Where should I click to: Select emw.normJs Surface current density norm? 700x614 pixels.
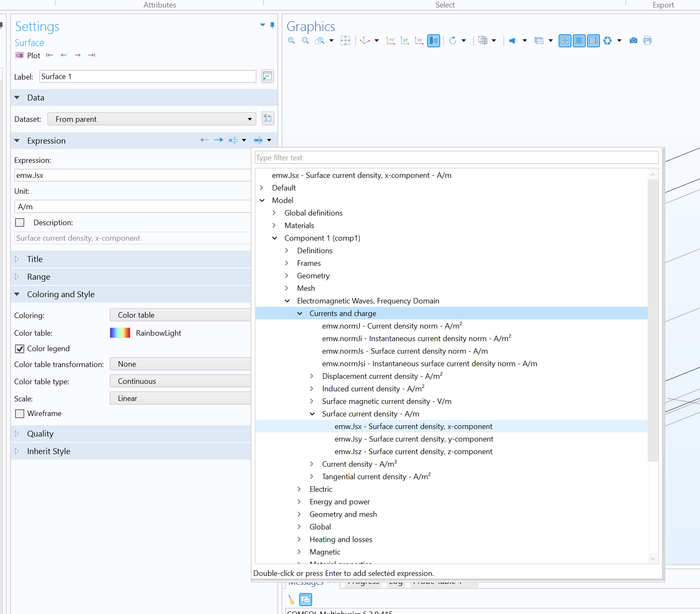(x=405, y=351)
